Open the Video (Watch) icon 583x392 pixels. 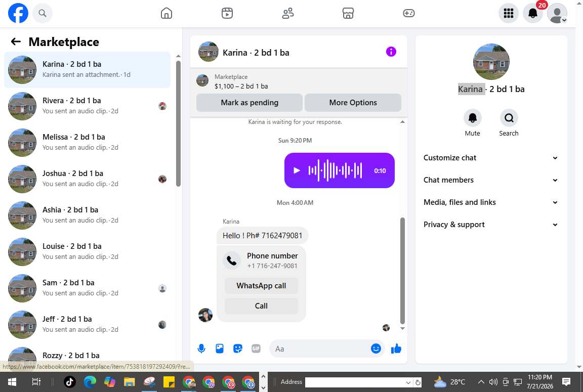click(x=227, y=13)
